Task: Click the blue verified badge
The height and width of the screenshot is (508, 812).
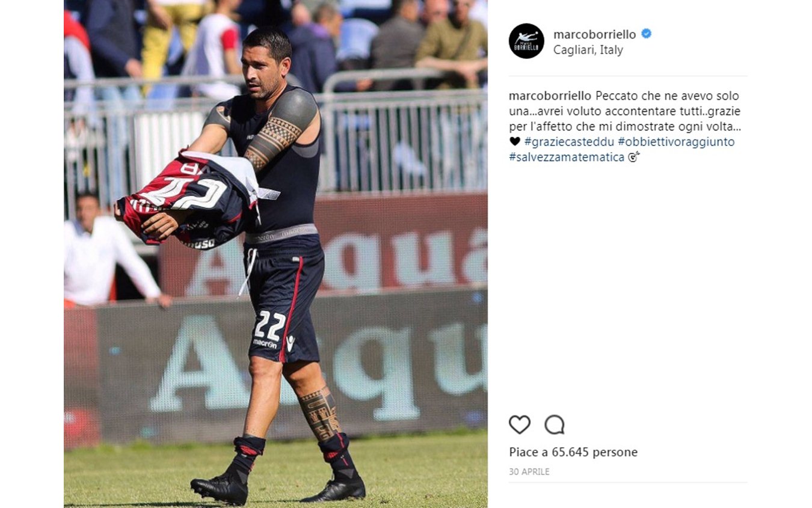Action: (x=647, y=34)
